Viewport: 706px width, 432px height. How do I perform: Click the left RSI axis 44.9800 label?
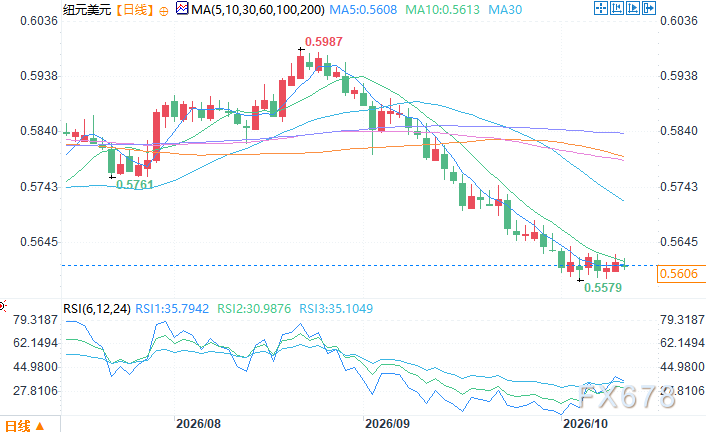coord(36,367)
